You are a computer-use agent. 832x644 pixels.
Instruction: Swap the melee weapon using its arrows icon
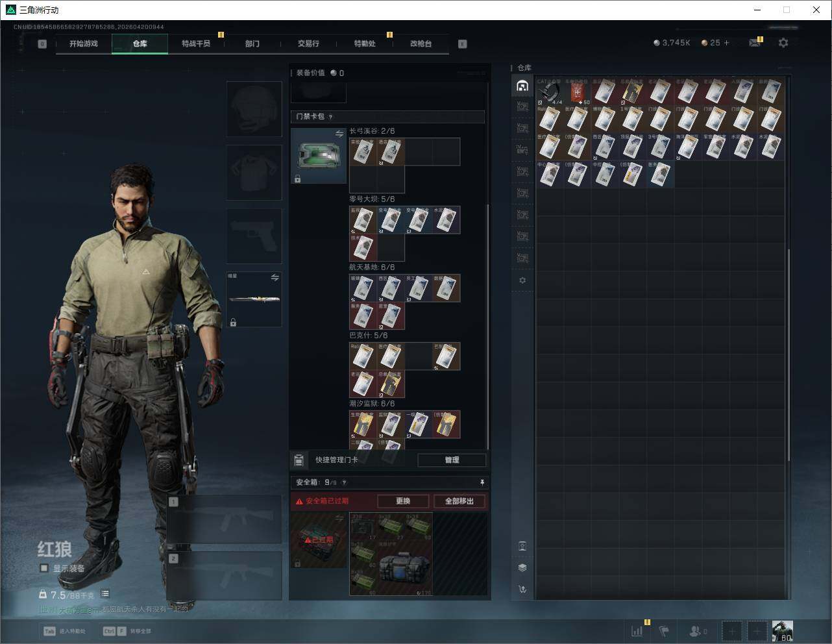point(275,277)
